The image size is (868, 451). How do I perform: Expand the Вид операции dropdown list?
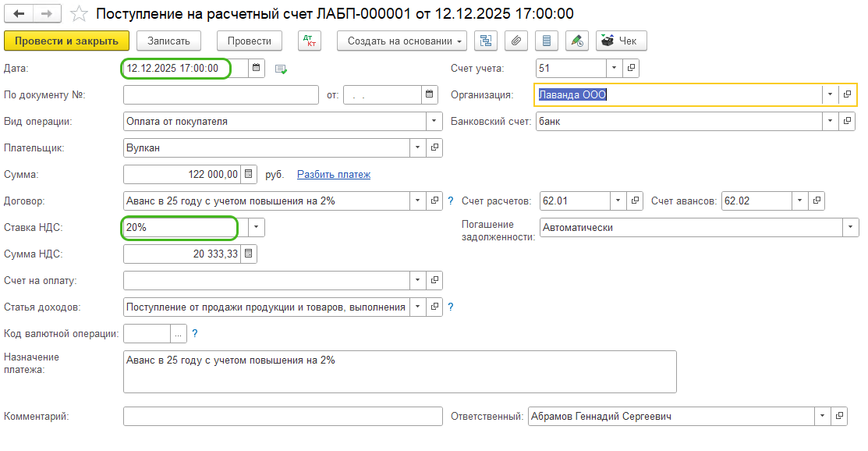434,122
